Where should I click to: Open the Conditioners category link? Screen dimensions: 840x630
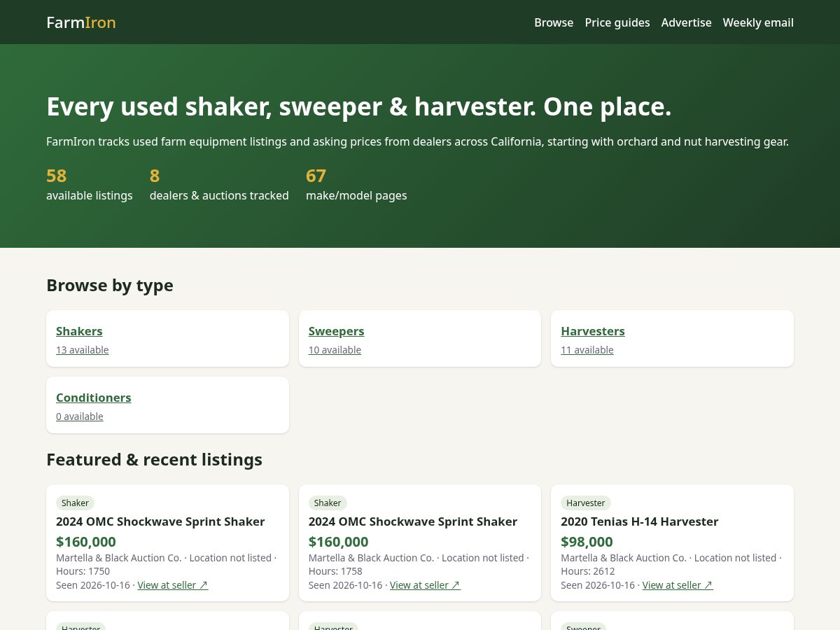pyautogui.click(x=94, y=398)
